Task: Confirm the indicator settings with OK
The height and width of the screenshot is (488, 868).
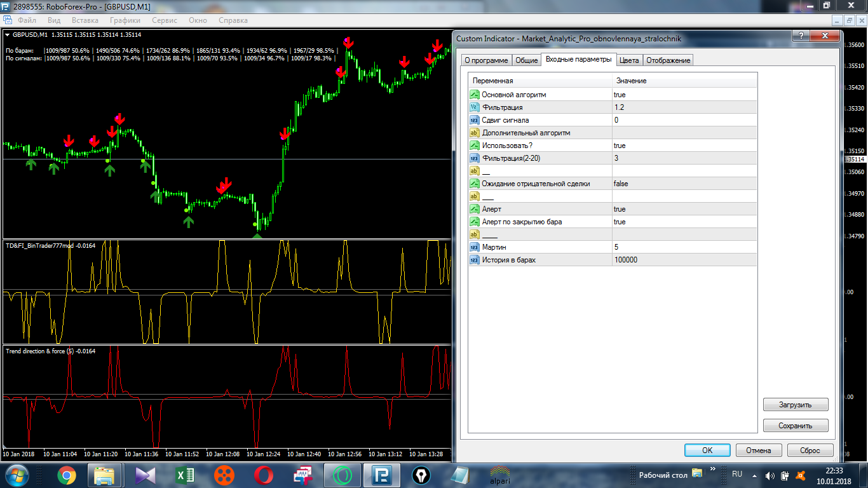Action: pos(707,450)
